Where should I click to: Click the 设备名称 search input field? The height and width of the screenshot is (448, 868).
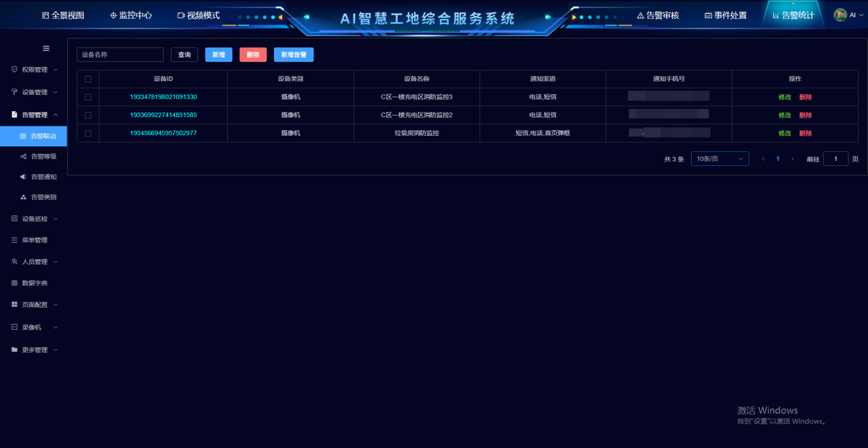coord(120,55)
